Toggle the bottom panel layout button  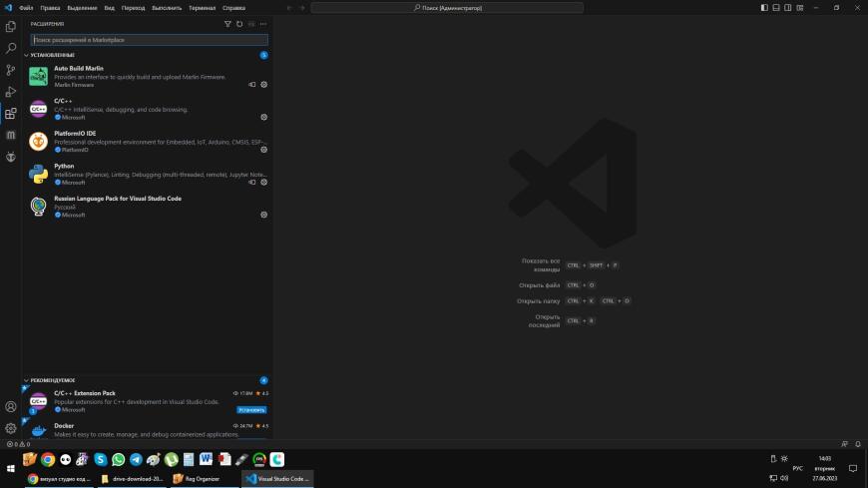tap(776, 8)
